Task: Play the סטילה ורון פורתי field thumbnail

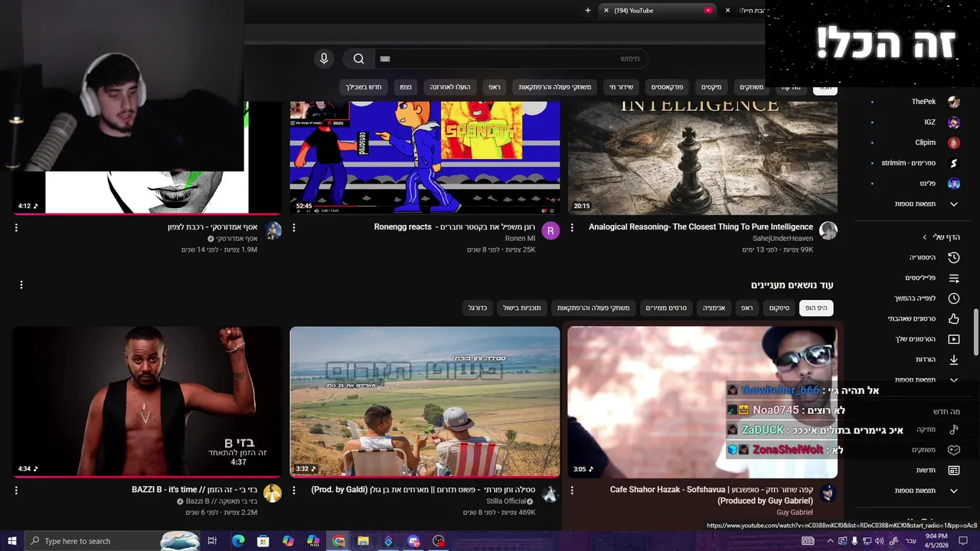Action: coord(425,402)
